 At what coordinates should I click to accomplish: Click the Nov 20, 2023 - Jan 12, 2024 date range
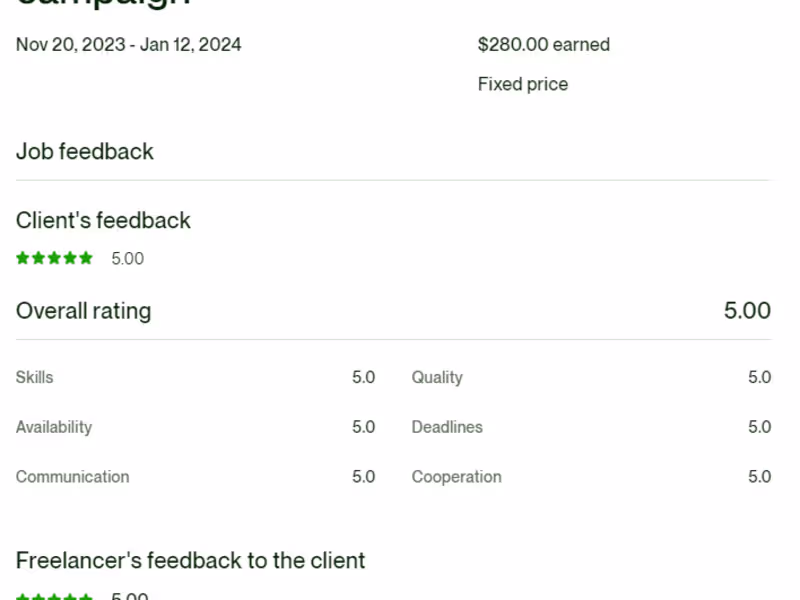129,45
